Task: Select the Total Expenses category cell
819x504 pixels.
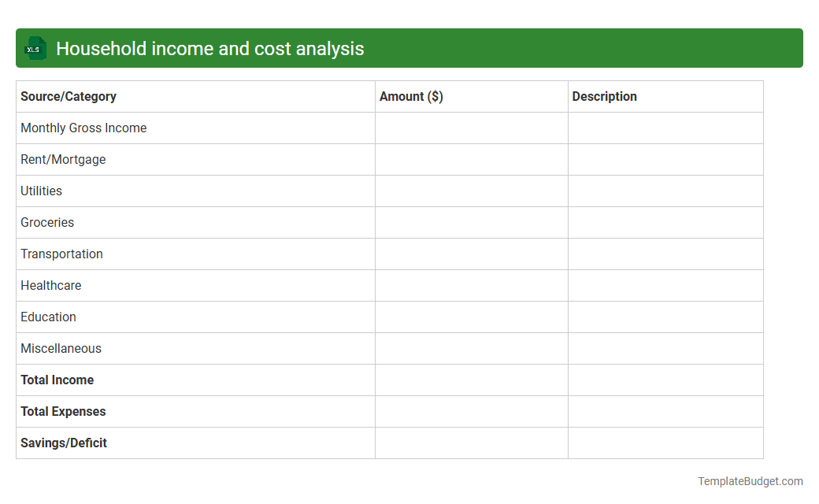Action: coord(63,411)
